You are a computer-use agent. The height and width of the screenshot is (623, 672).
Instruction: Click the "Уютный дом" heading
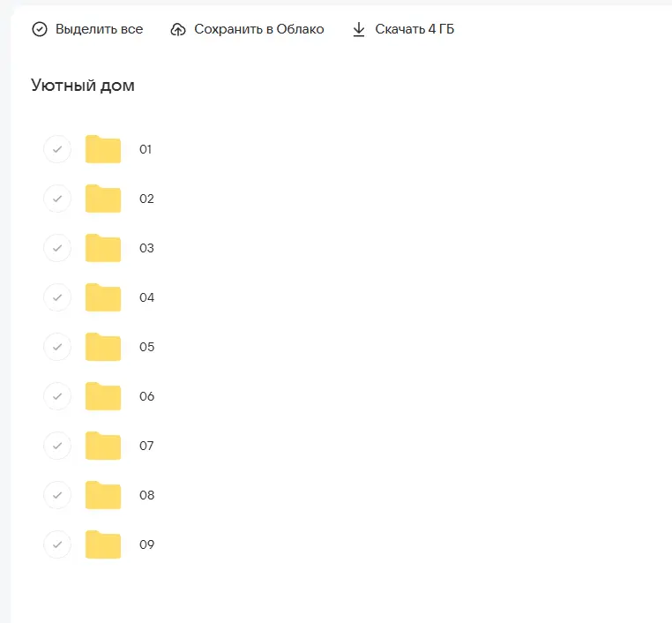click(83, 86)
